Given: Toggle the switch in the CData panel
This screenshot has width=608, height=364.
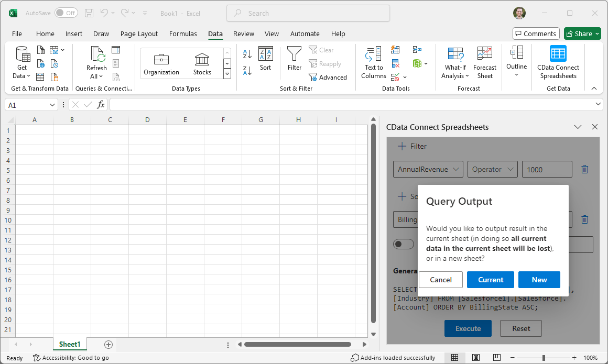Looking at the screenshot, I should pos(404,244).
